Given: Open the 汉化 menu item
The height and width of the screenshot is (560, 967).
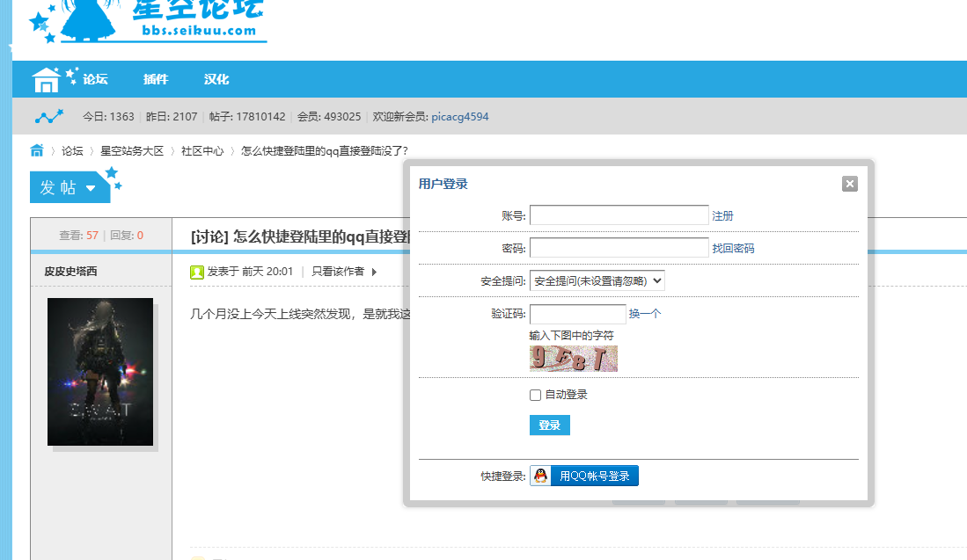Looking at the screenshot, I should pyautogui.click(x=216, y=79).
